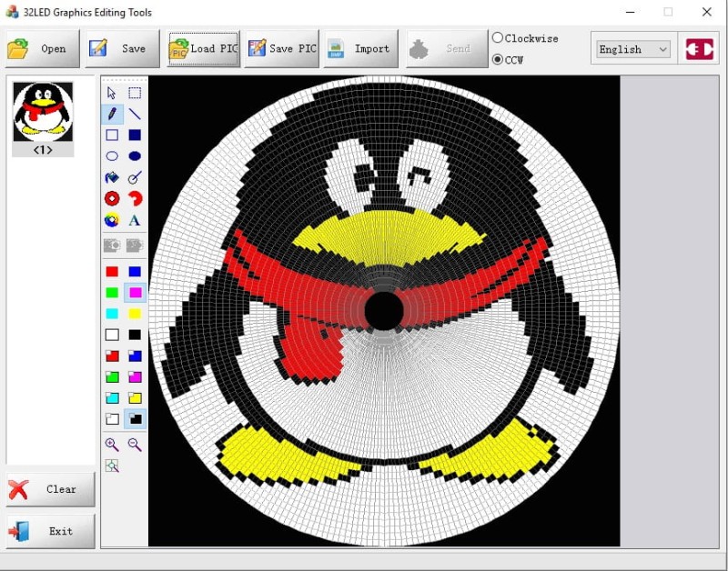Pick the green background color swatch
728x571 pixels.
(112, 377)
